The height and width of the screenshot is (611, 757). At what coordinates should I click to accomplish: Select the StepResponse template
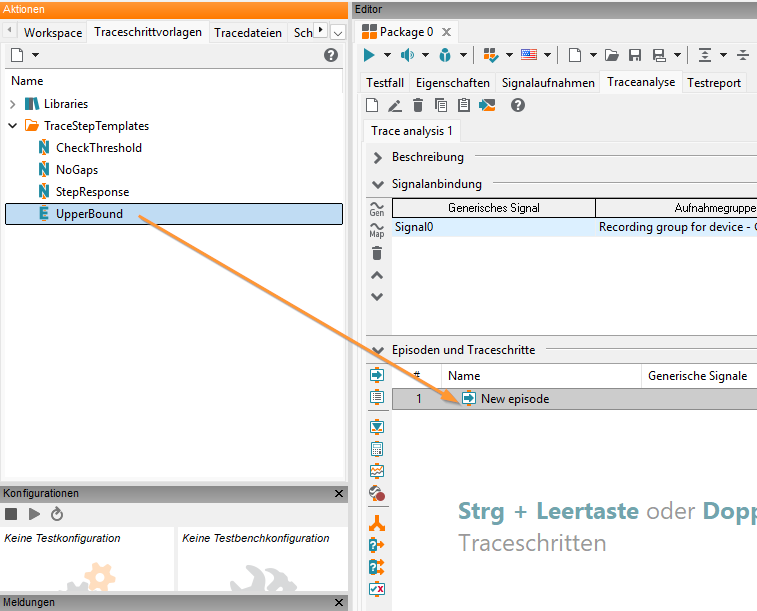(92, 192)
